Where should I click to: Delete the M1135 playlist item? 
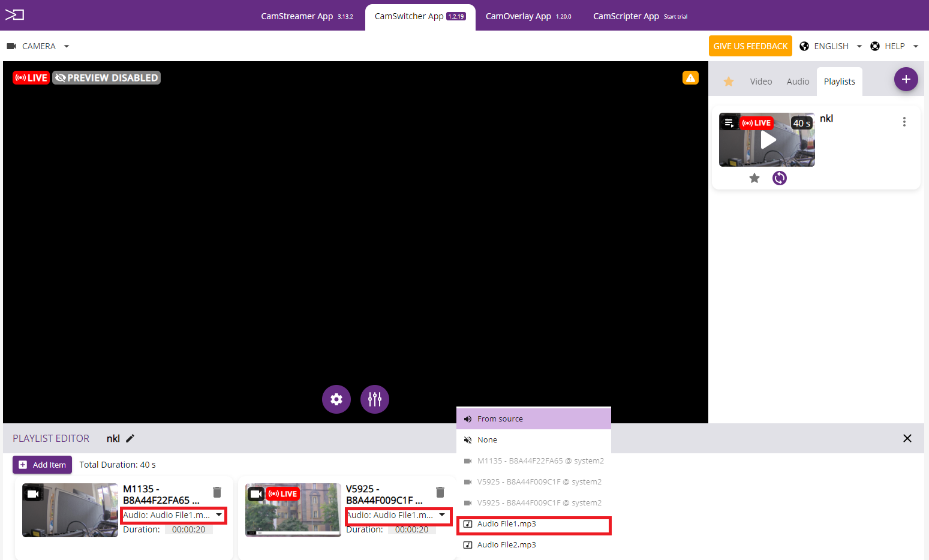[217, 492]
